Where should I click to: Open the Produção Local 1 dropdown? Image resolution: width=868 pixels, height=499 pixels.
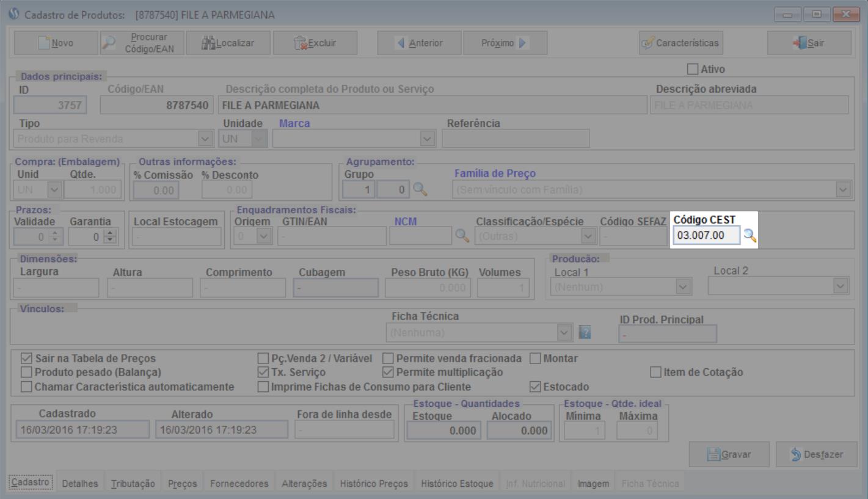tap(684, 286)
